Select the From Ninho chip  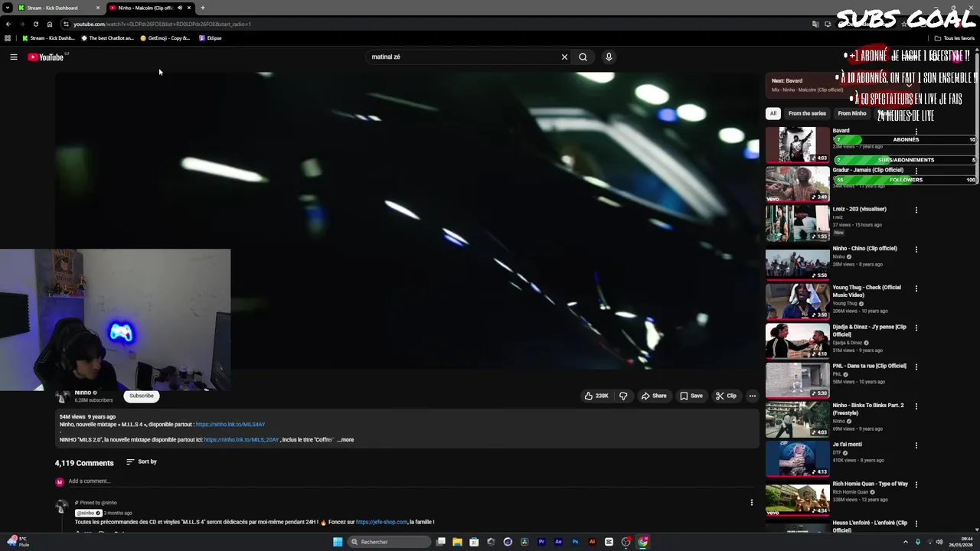pyautogui.click(x=852, y=113)
